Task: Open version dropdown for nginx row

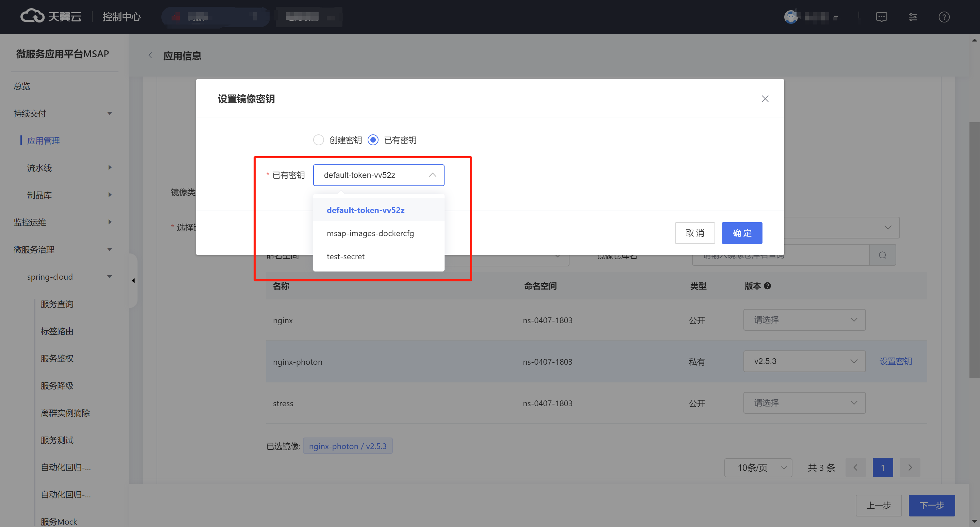Action: 804,320
